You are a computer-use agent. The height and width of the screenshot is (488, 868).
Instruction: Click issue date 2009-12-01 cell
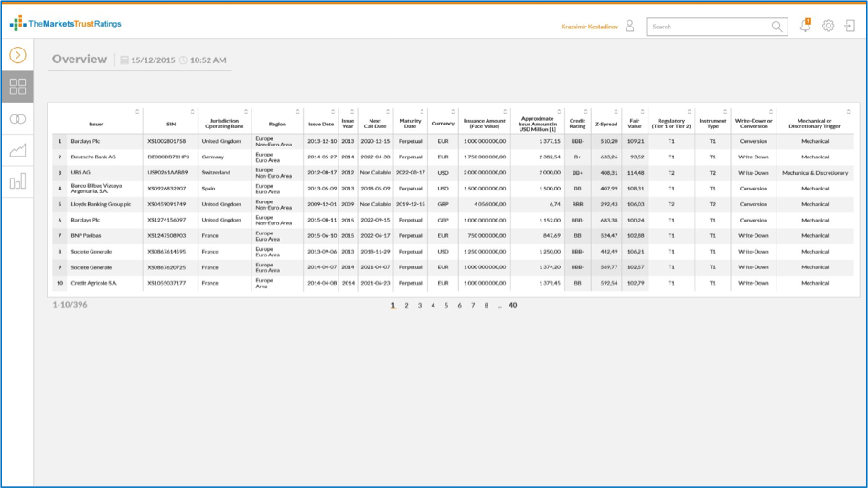(x=322, y=204)
